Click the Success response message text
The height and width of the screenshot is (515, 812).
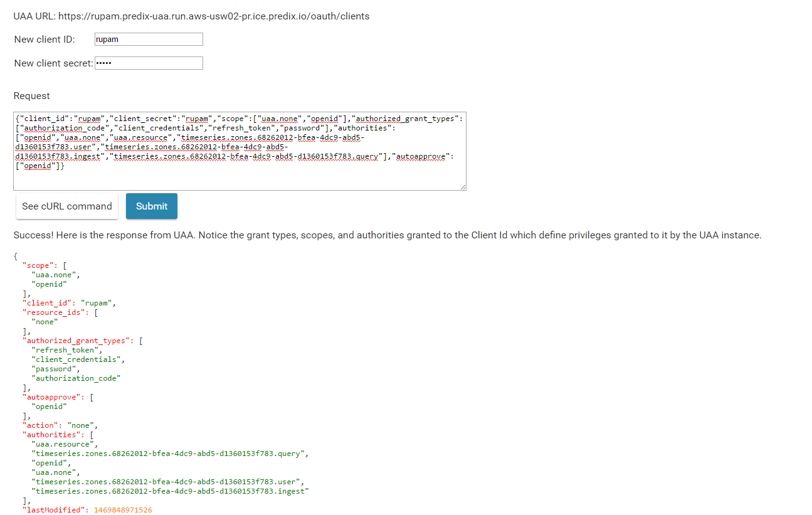tap(388, 235)
